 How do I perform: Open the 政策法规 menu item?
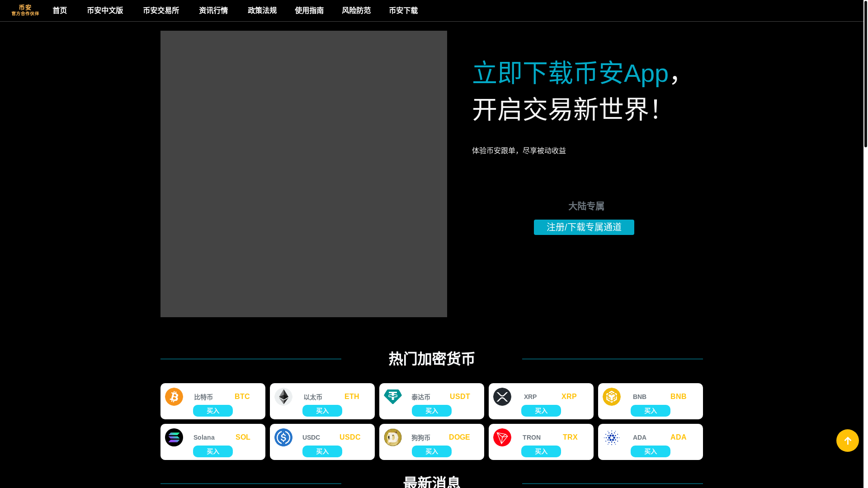262,10
